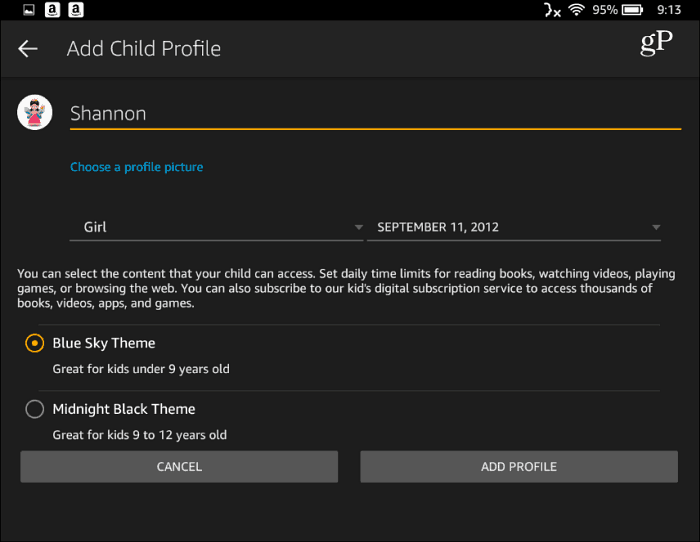This screenshot has width=700, height=542.
Task: Tap the Bluetooth disconnected status icon
Action: coord(552,9)
